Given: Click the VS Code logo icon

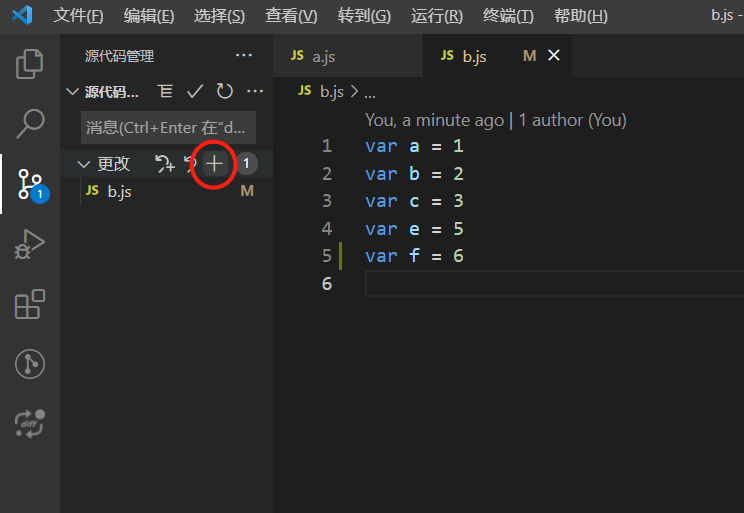Looking at the screenshot, I should [22, 15].
